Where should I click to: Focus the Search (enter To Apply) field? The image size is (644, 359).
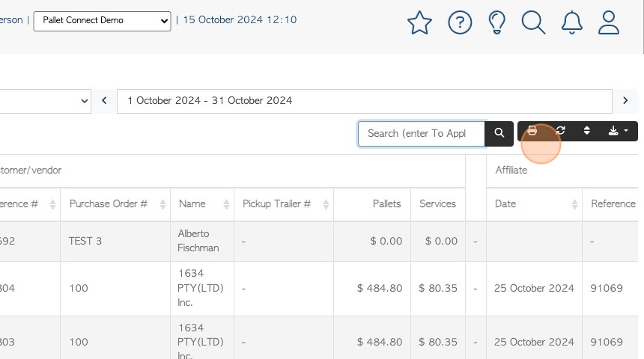point(422,133)
